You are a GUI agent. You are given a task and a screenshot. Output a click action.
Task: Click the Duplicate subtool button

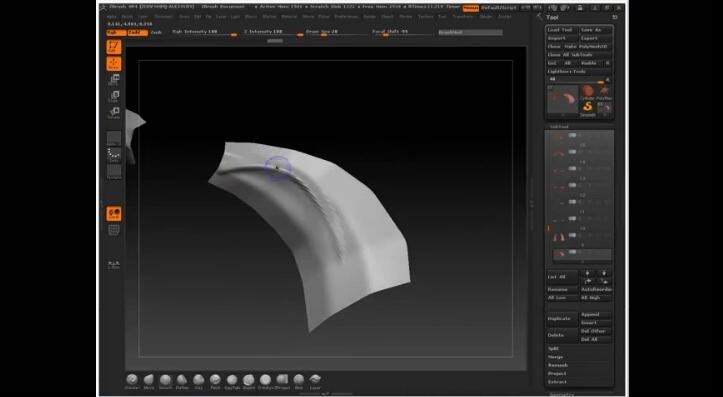(562, 319)
